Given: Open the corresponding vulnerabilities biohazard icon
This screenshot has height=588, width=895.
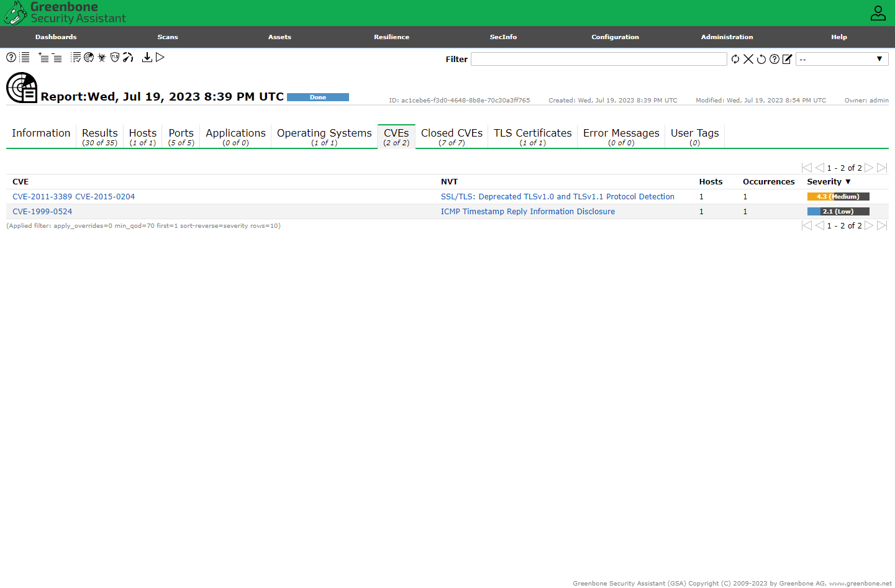Looking at the screenshot, I should 102,57.
